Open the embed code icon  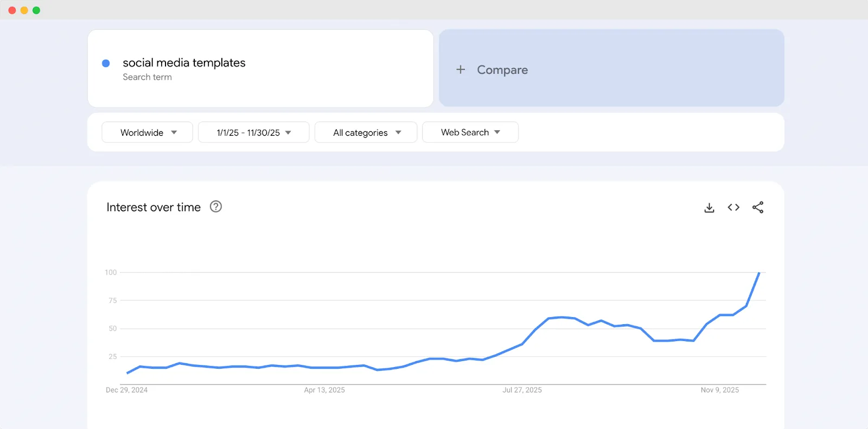tap(733, 207)
